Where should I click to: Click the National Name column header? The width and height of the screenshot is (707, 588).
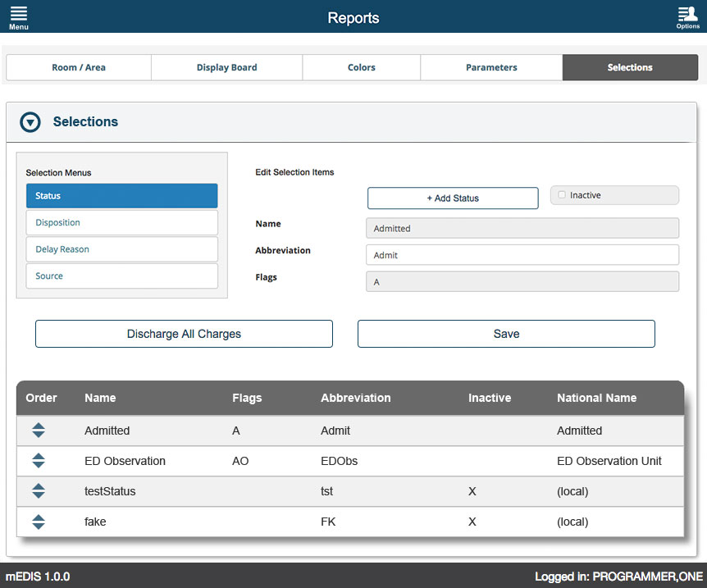point(596,398)
